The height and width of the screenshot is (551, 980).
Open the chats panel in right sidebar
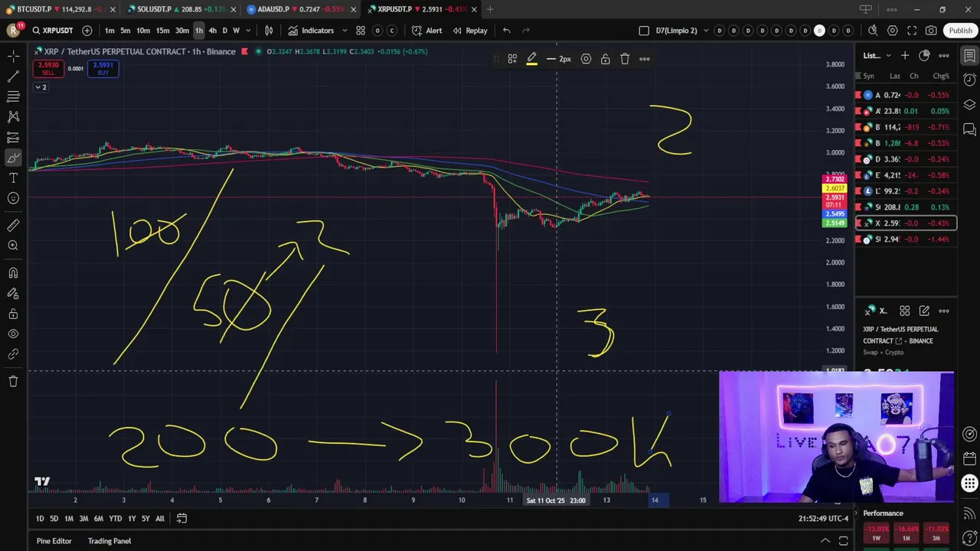tap(969, 129)
